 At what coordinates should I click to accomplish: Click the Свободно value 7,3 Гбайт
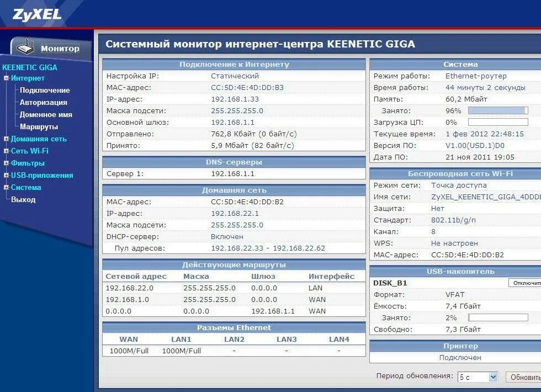point(463,330)
